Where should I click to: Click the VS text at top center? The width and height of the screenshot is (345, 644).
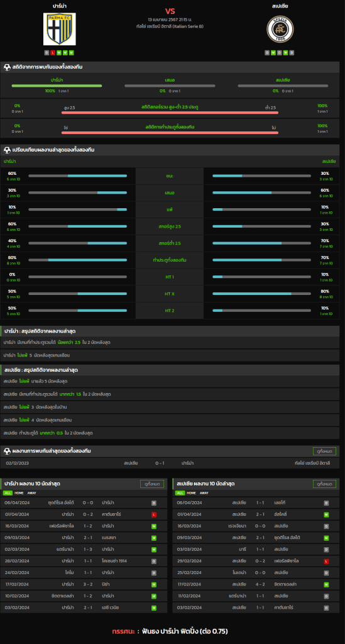coord(170,11)
